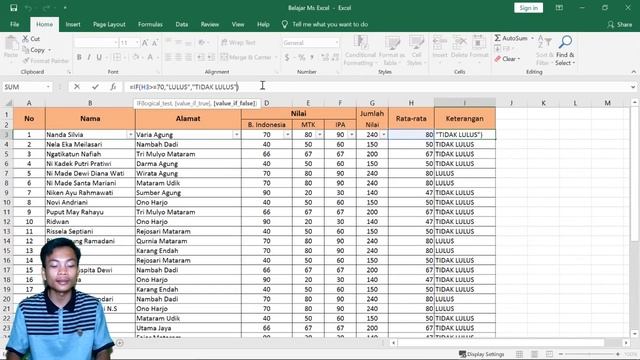The width and height of the screenshot is (640, 360).
Task: Open the Clear eraser menu
Action: coord(507,59)
